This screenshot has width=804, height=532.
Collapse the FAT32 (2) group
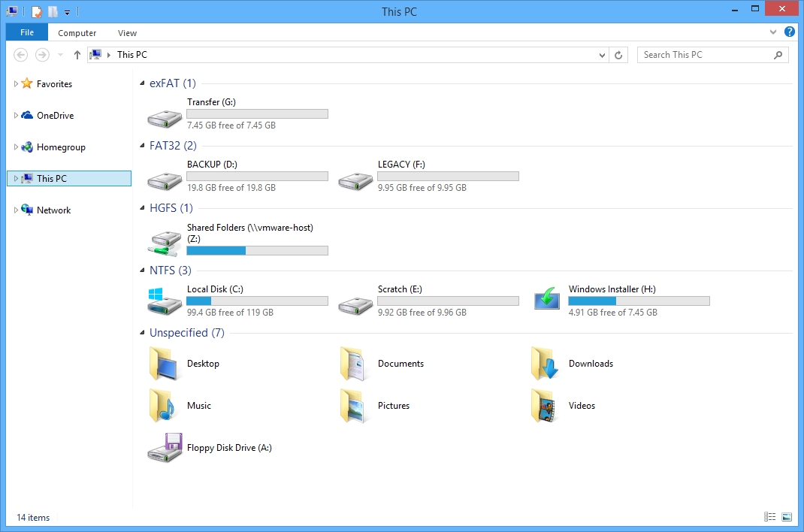click(142, 146)
